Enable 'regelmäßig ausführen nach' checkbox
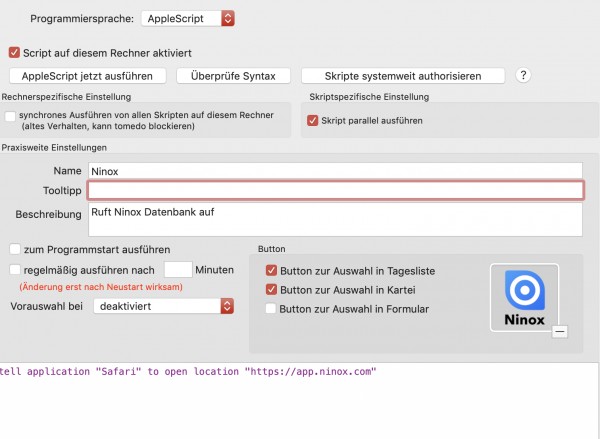 coord(15,269)
